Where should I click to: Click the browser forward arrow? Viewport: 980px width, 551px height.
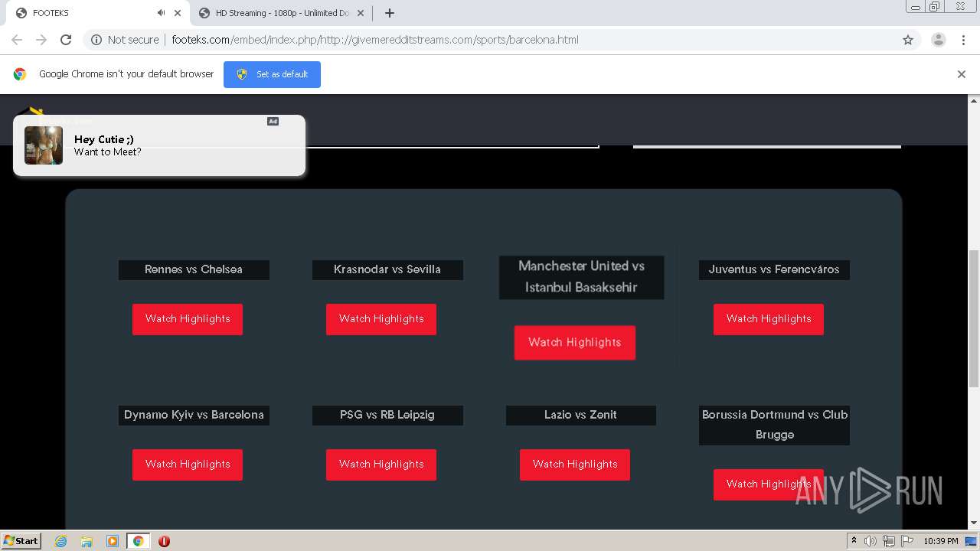(x=41, y=40)
